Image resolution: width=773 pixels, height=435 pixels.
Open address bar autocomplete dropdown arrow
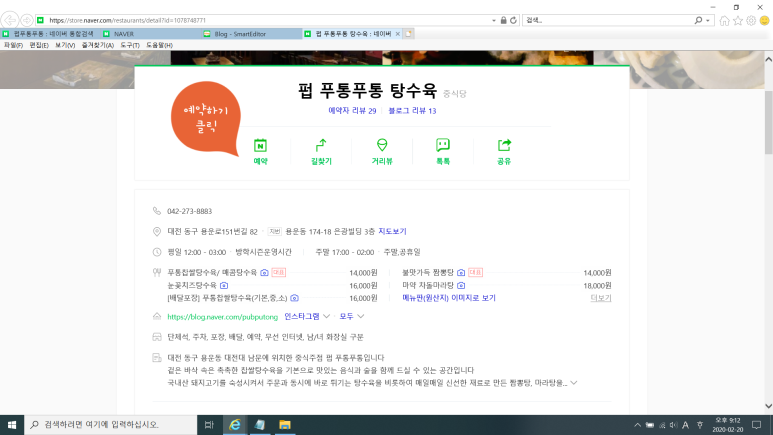tap(494, 21)
